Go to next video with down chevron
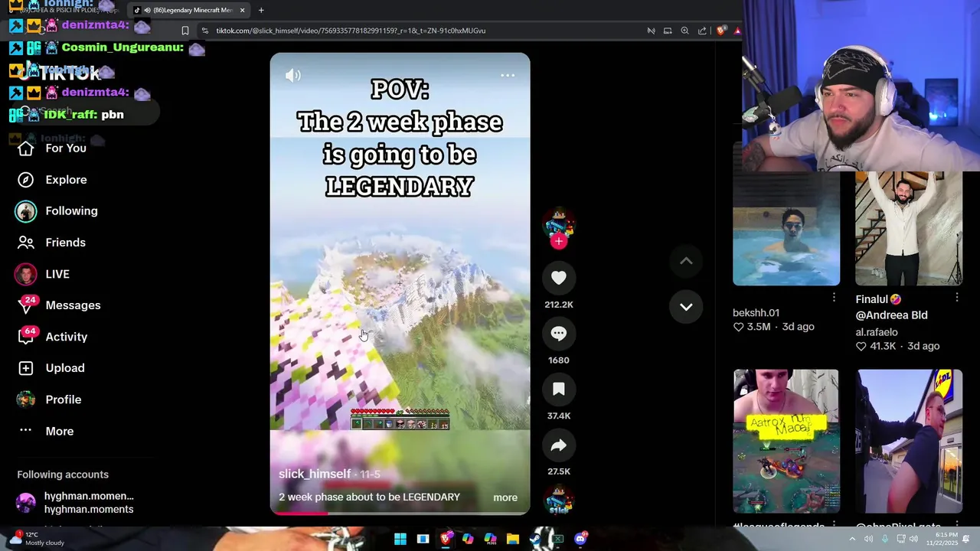 [x=686, y=307]
